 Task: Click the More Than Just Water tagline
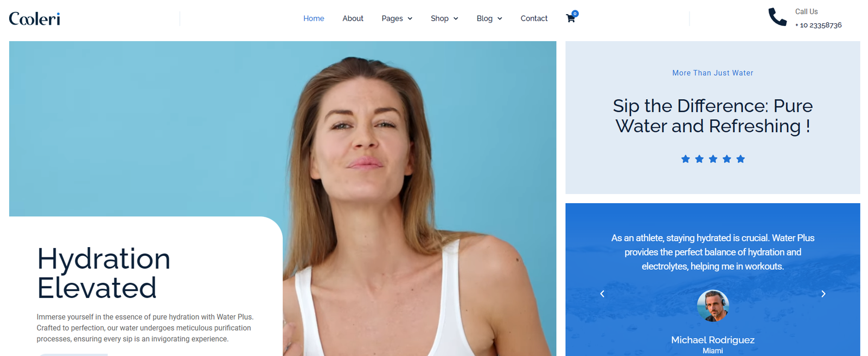coord(713,73)
